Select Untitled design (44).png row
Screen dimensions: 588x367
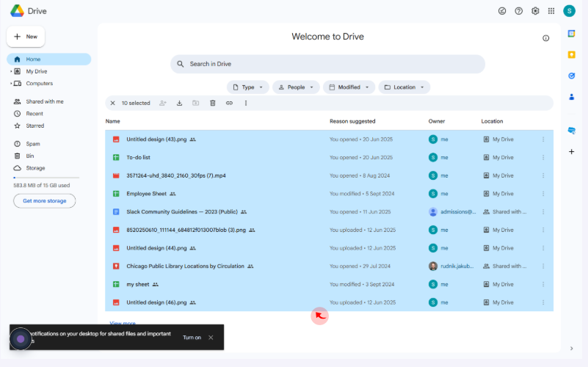329,248
